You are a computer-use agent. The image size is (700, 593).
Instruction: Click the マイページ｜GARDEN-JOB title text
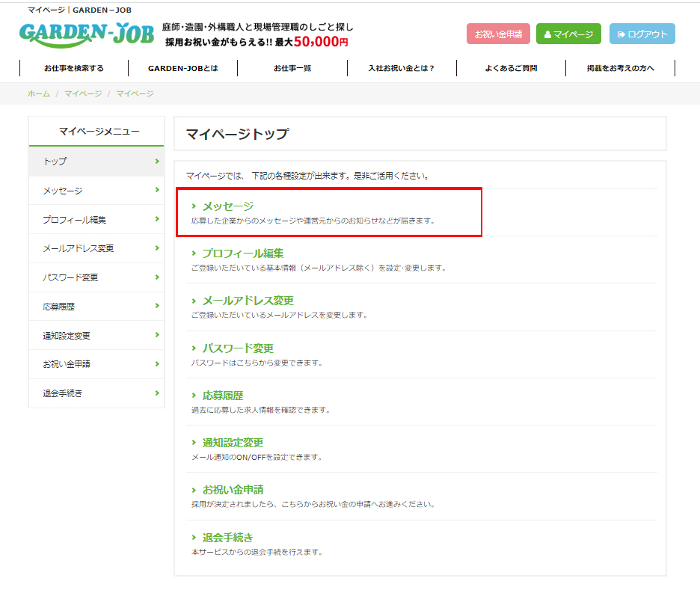click(x=79, y=10)
